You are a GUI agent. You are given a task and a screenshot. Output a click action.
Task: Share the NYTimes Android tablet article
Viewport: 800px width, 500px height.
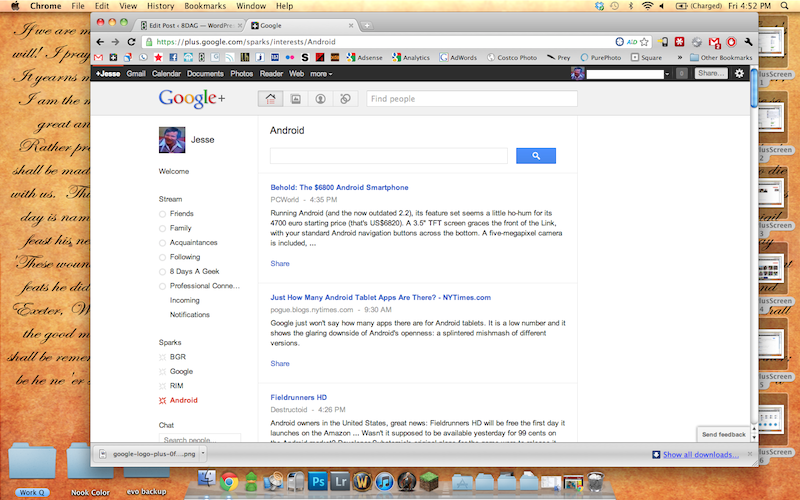280,364
